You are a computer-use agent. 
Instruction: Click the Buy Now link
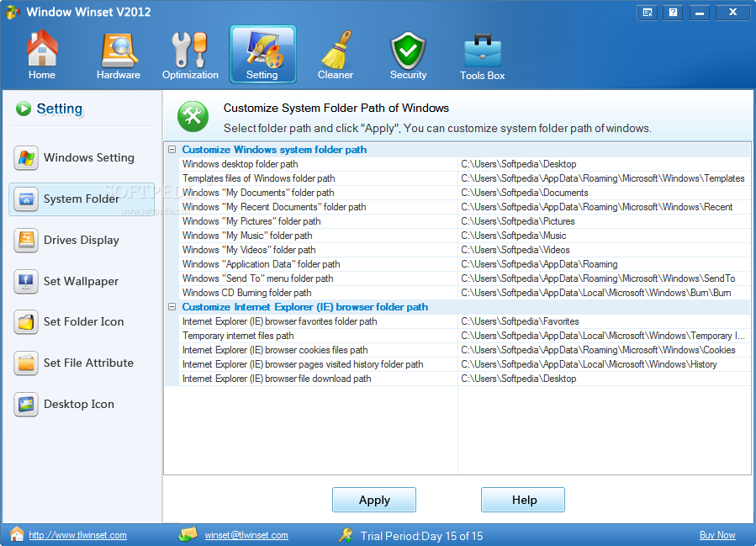point(717,535)
